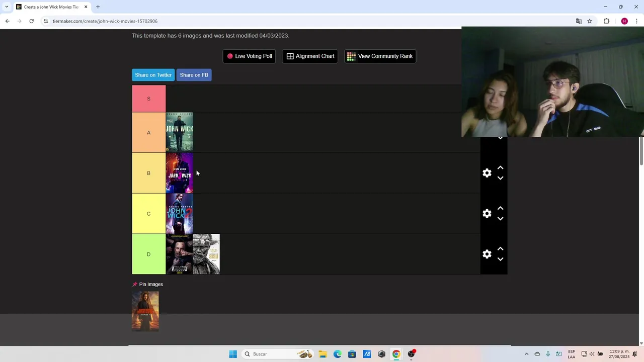Select the B tier label
This screenshot has height=362, width=644.
[148, 173]
